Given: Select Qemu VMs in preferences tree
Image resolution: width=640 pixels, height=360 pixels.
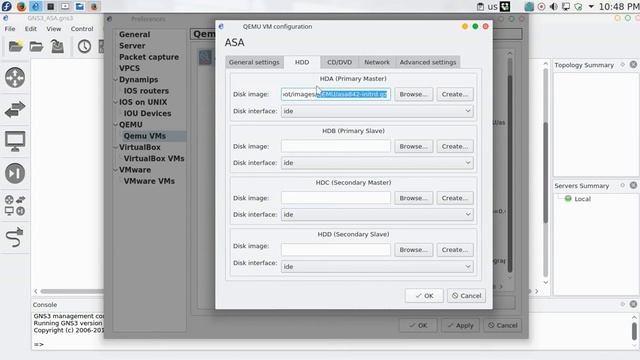Looking at the screenshot, I should 144,136.
